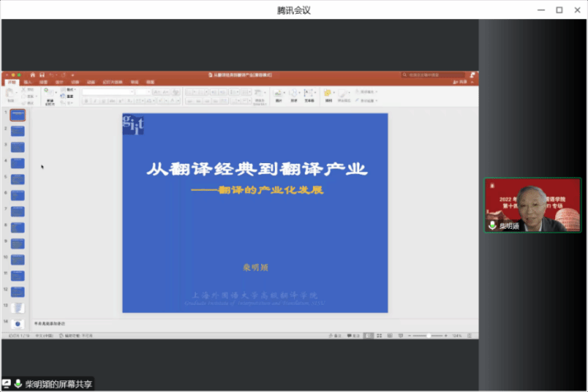
Task: Click the Text Box icon in ribbon
Action: pyautogui.click(x=309, y=93)
